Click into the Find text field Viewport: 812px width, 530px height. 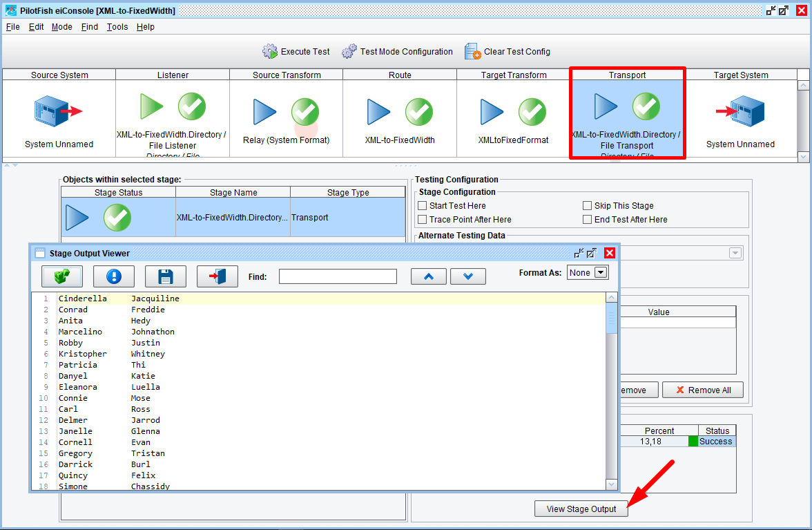point(338,276)
